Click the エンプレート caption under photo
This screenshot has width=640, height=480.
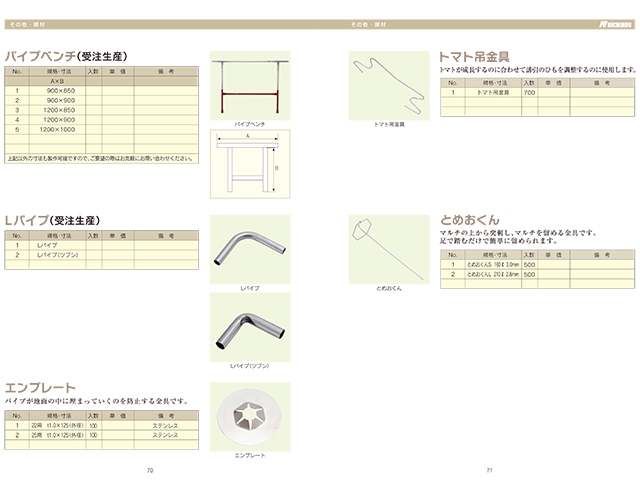point(250,456)
